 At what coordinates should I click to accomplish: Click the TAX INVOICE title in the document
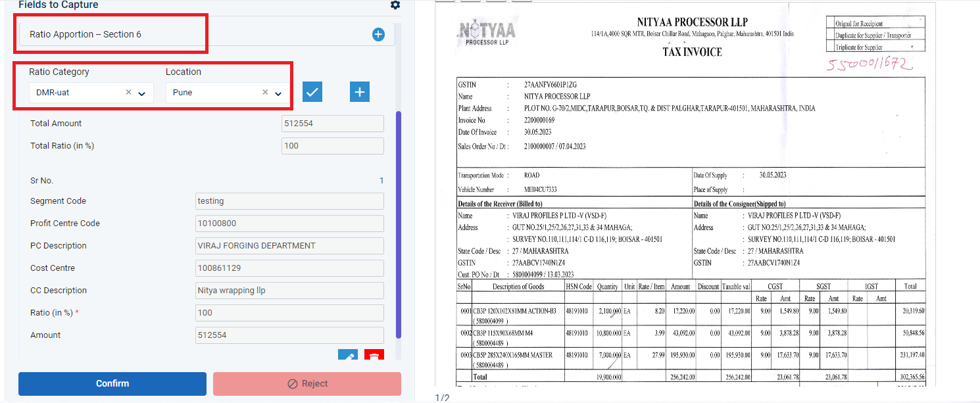pos(692,53)
